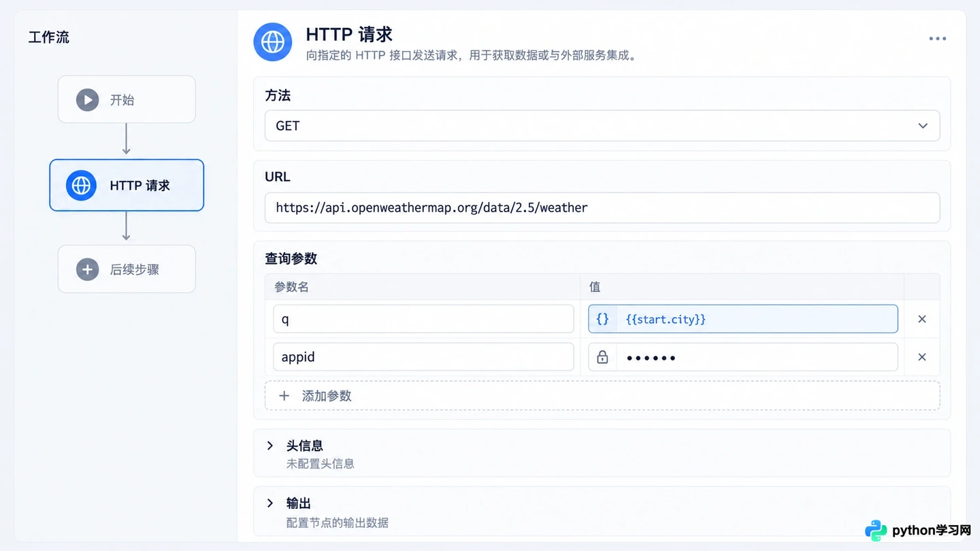Screen dimensions: 980x551
Task: Remove the appid query parameter row
Action: (922, 357)
